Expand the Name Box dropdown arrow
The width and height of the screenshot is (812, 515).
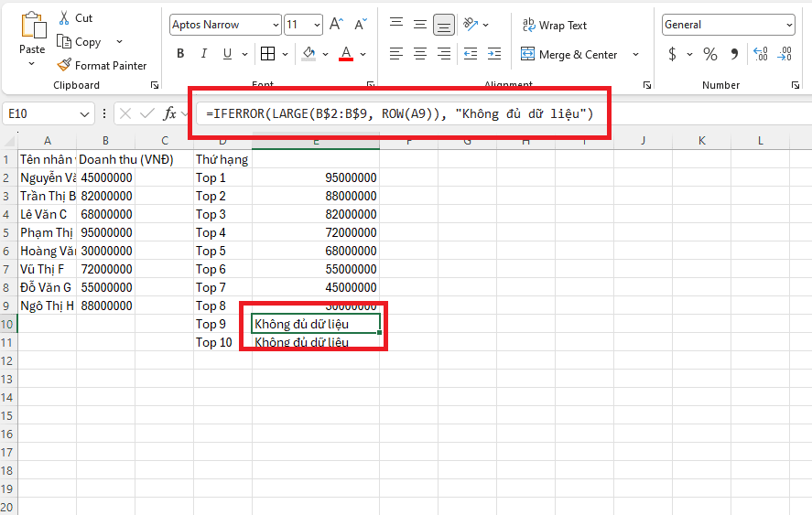[x=84, y=113]
